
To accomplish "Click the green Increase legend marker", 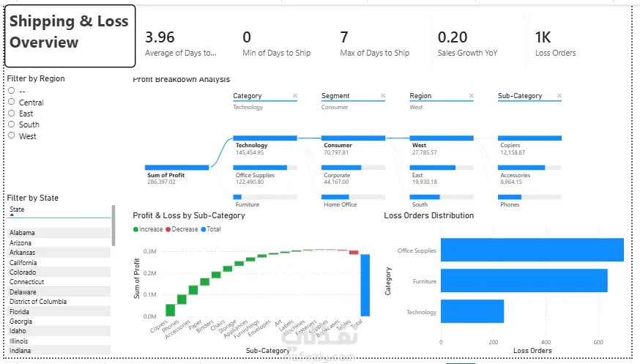I will point(135,229).
